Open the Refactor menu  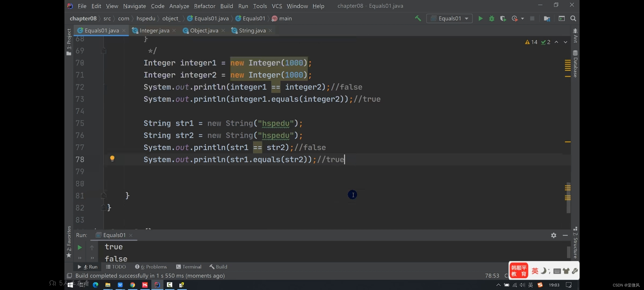[x=204, y=6]
